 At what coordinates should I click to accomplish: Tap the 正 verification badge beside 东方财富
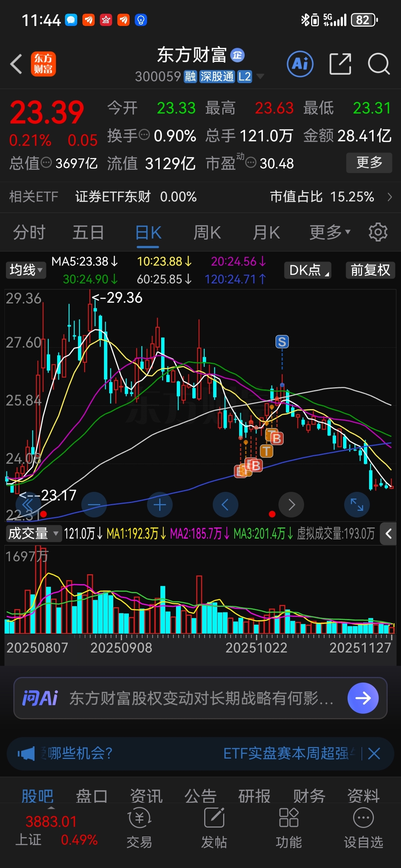[x=237, y=55]
